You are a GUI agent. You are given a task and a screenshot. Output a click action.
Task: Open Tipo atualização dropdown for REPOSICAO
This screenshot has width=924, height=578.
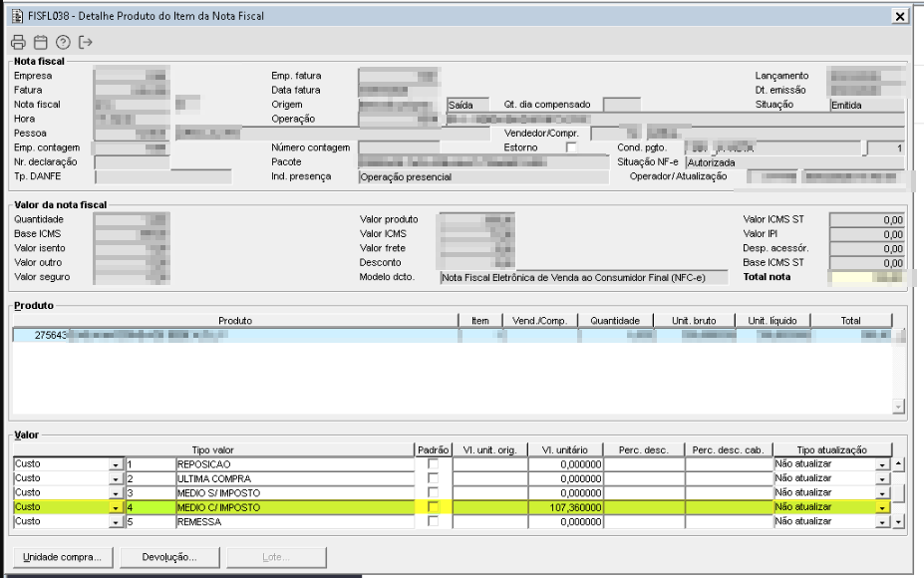coord(882,464)
